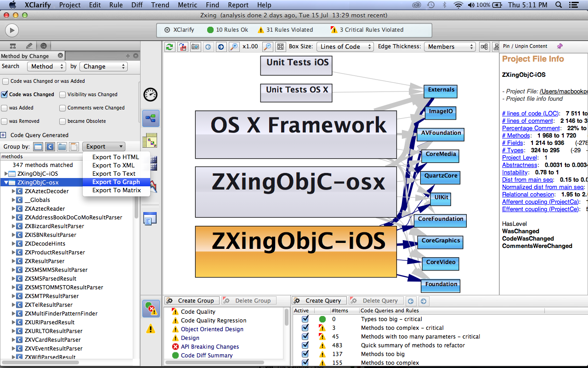This screenshot has height=368, width=588.
Task: Deactivate Methods too big rule checkbox
Action: click(305, 354)
